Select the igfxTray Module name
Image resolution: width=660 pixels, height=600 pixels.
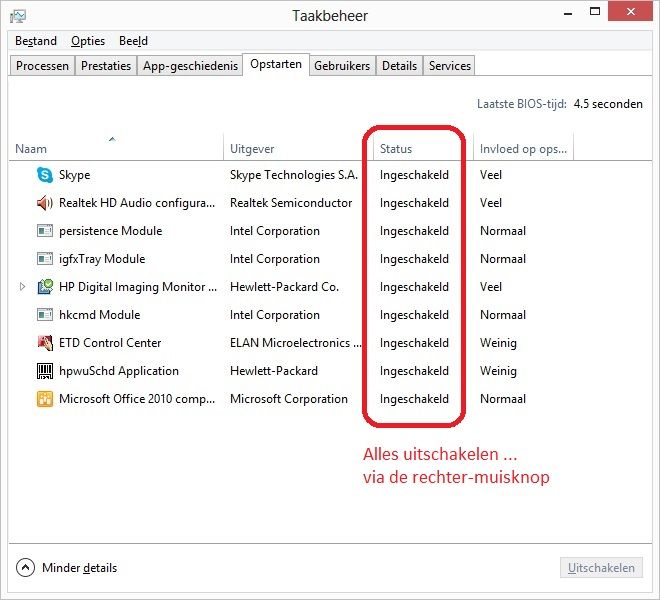[x=102, y=259]
